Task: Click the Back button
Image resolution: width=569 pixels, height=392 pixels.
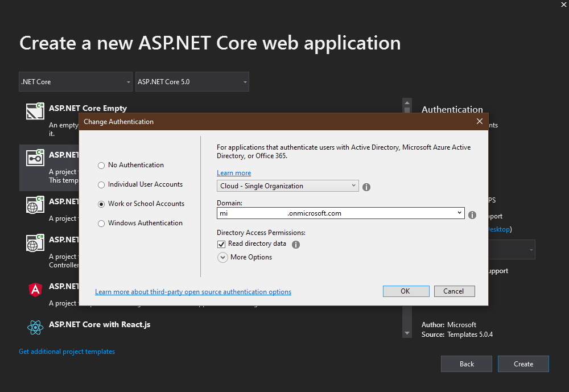Action: pyautogui.click(x=467, y=364)
